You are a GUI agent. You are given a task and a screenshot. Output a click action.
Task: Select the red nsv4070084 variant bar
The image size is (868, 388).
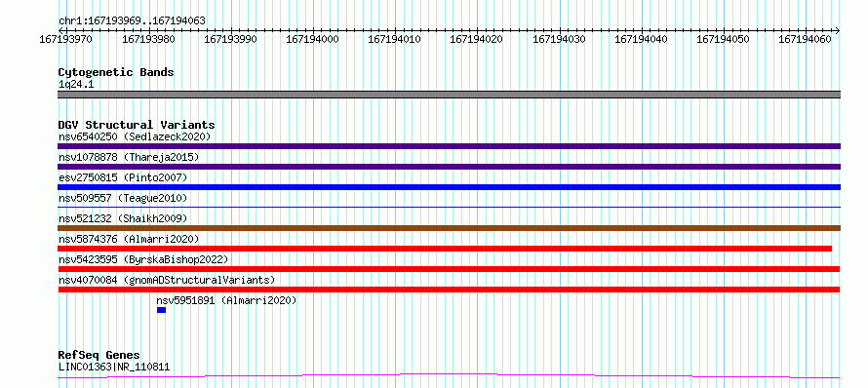click(x=449, y=290)
